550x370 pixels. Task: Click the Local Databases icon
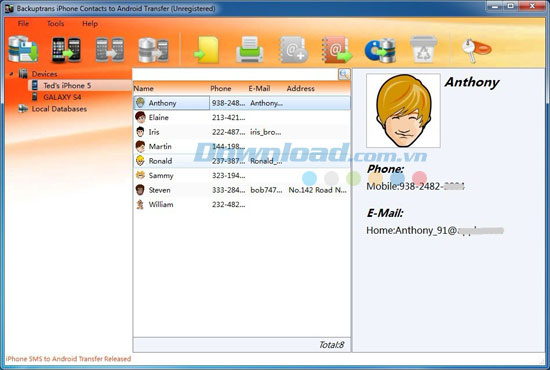(23, 109)
